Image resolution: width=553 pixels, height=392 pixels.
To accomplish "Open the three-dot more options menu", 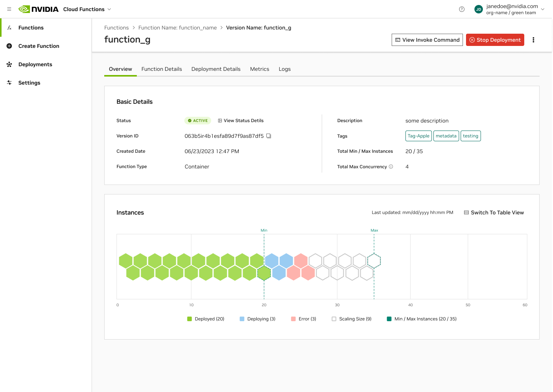I will (x=533, y=40).
